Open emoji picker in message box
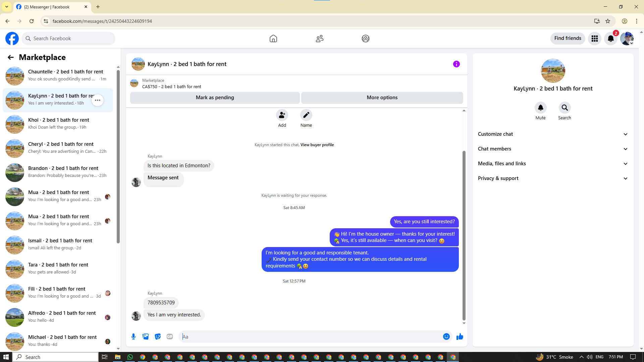The height and width of the screenshot is (362, 644). (x=446, y=337)
